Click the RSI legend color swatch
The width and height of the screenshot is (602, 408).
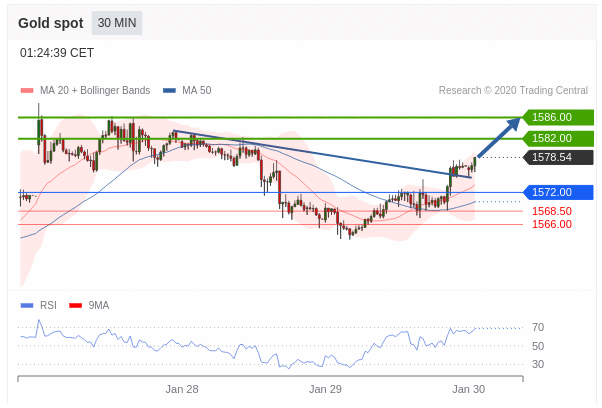coord(27,306)
